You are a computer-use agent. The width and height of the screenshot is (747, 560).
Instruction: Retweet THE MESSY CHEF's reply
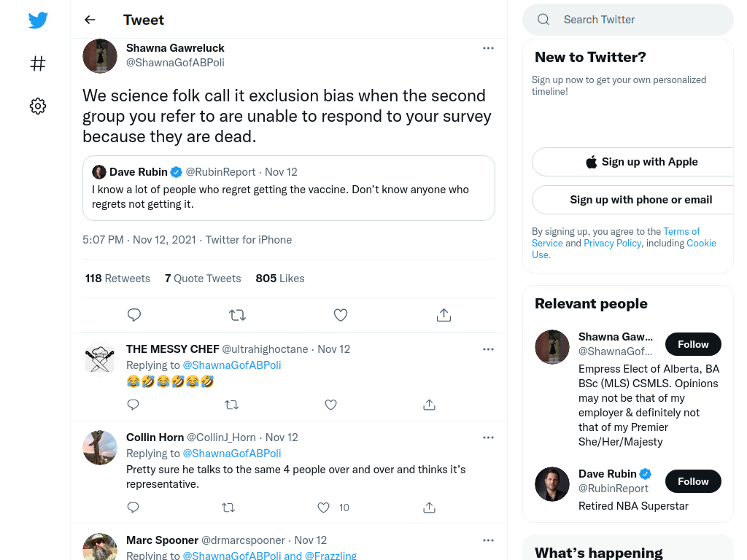tap(231, 405)
